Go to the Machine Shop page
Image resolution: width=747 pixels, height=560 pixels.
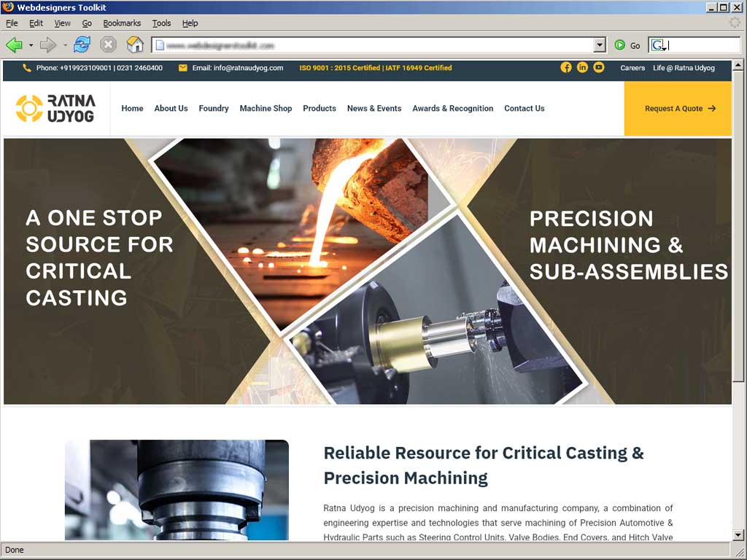[266, 109]
